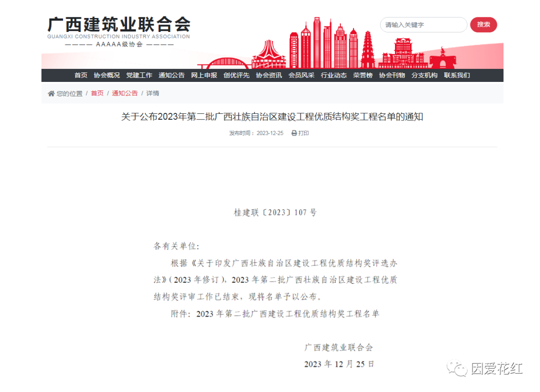Image resolution: width=540 pixels, height=392 pixels.
Task: Navigate to 创优评先 in the menu
Action: click(x=236, y=75)
